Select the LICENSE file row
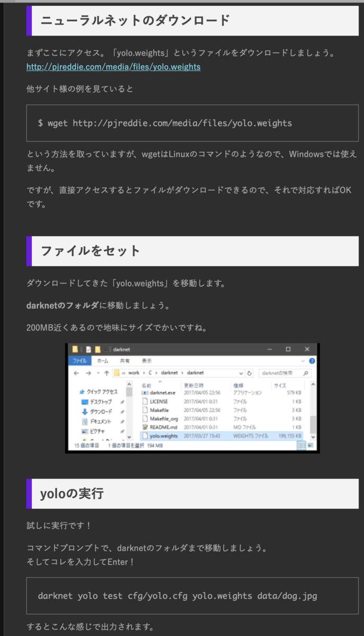Screen dimensions: 364x636 point(221,401)
